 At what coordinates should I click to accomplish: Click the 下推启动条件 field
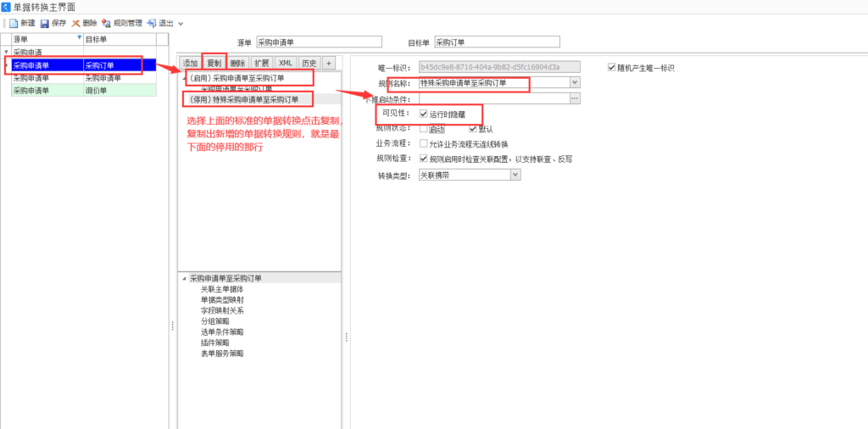(494, 98)
